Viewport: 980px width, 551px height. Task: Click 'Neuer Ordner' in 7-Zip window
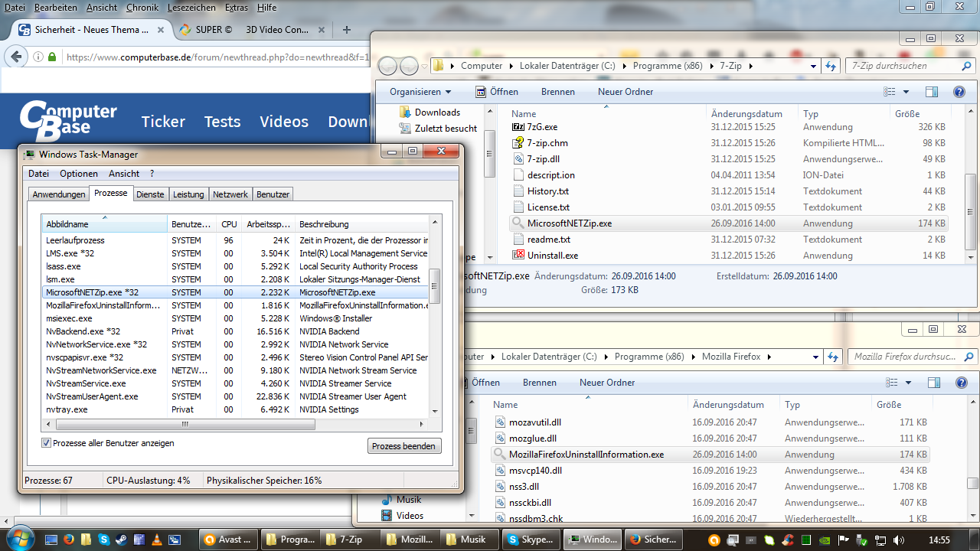[626, 92]
